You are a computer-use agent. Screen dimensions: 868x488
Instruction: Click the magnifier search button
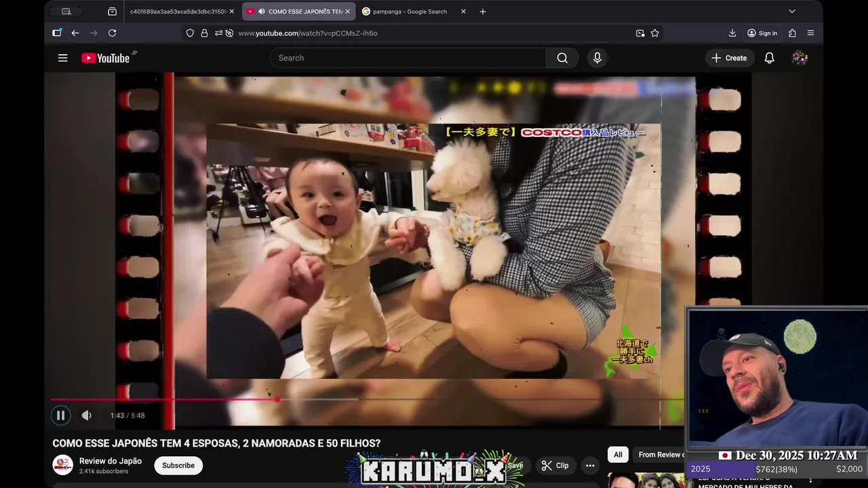click(562, 58)
